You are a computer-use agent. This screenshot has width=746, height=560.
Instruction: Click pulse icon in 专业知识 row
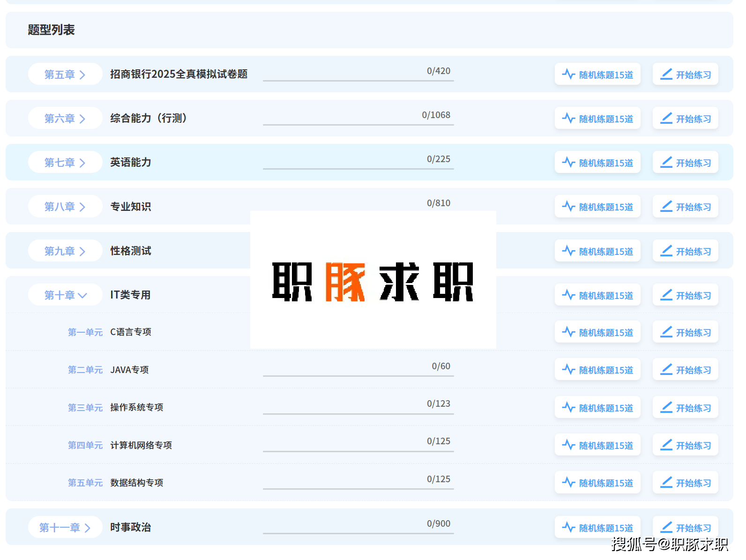point(568,207)
